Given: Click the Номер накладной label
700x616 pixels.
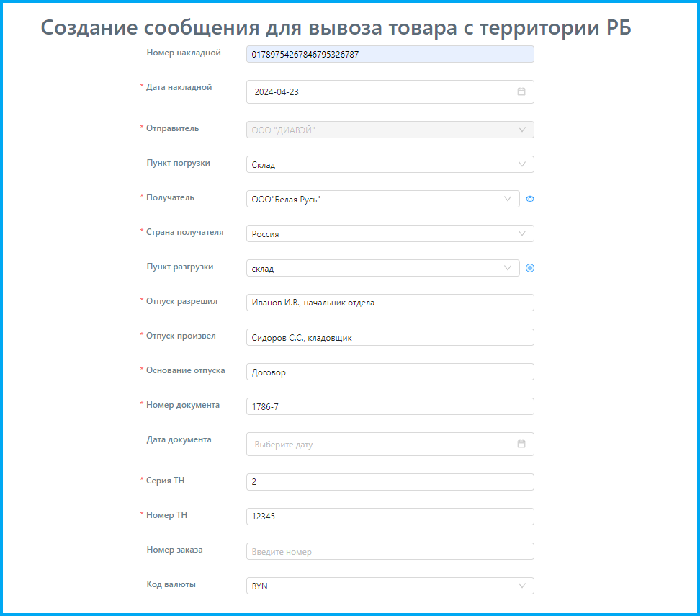Looking at the screenshot, I should tap(184, 53).
